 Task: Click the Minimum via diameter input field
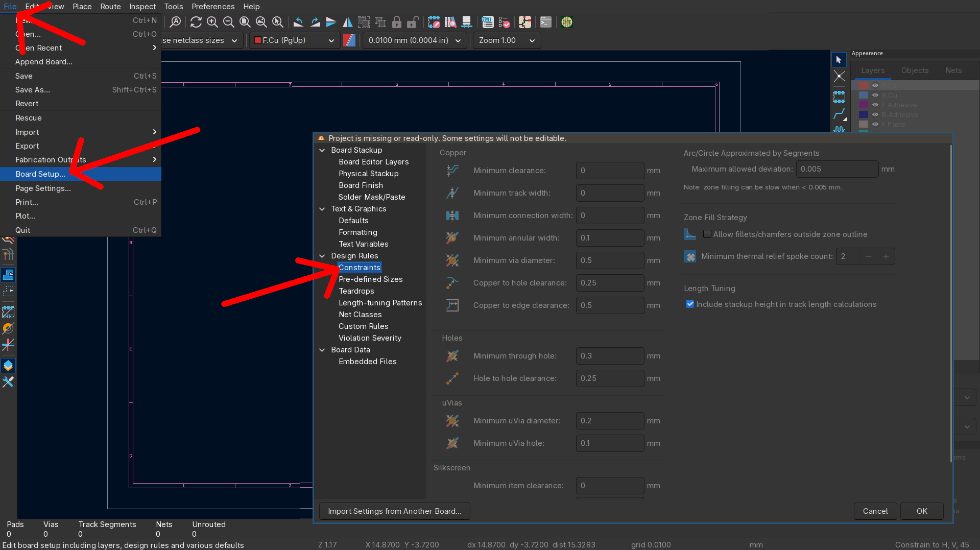click(609, 260)
